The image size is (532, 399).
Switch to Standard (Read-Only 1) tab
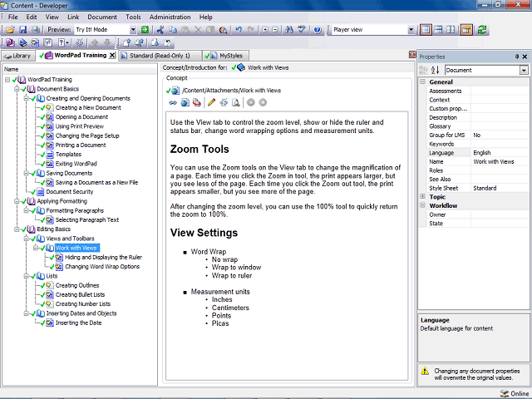click(x=160, y=56)
